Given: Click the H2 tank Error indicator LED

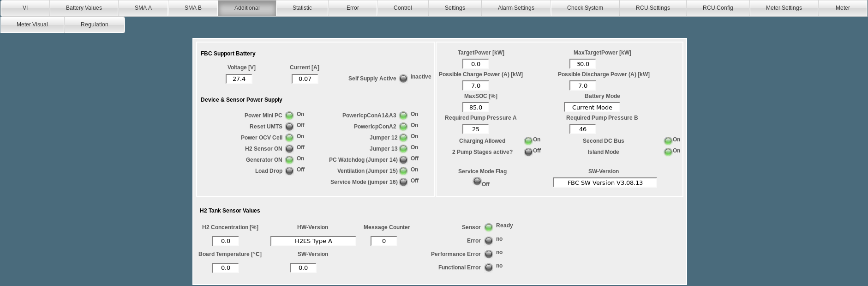Looking at the screenshot, I should click(489, 241).
